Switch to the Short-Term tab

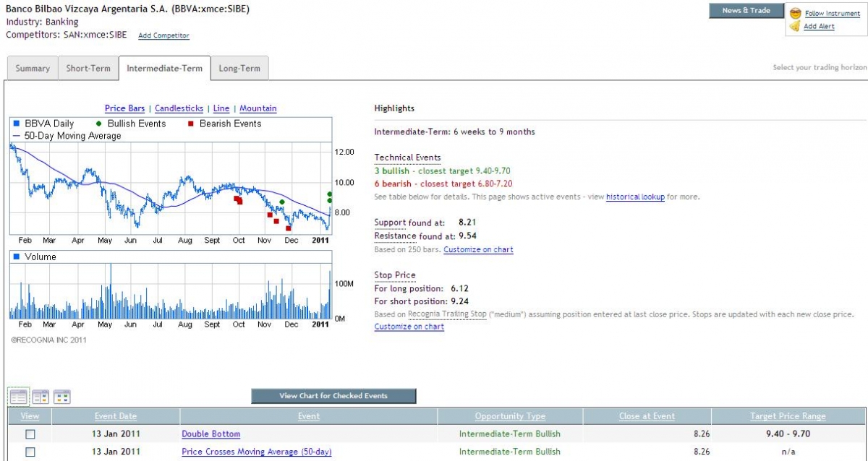click(x=88, y=69)
